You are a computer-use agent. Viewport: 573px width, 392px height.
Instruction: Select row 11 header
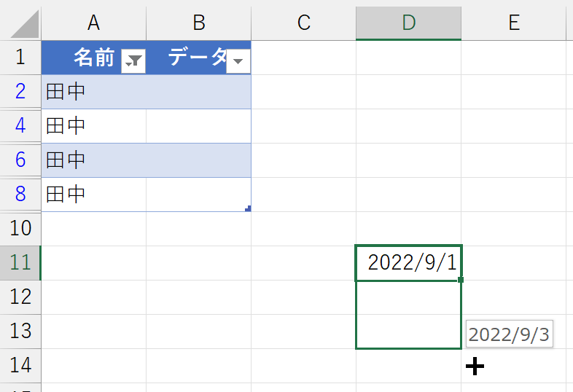point(20,263)
